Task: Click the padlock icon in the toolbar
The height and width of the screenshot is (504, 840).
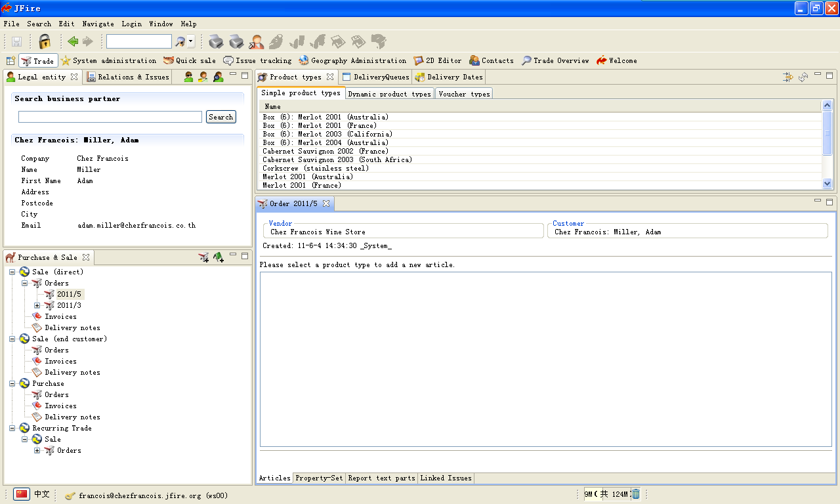Action: 45,42
